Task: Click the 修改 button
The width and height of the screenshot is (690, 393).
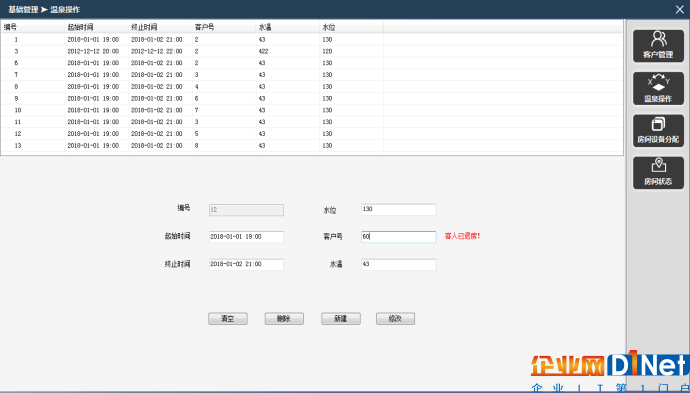Action: coord(395,319)
